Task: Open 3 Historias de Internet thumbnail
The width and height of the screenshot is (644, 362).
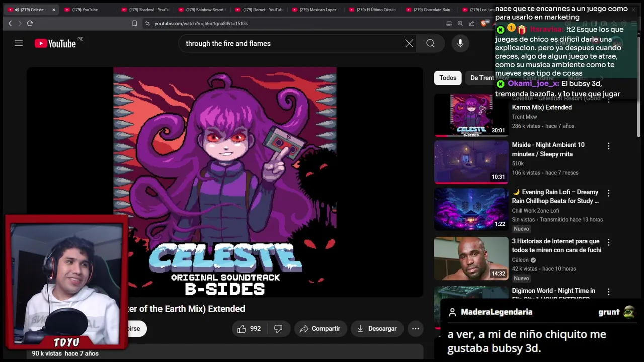Action: tap(471, 258)
